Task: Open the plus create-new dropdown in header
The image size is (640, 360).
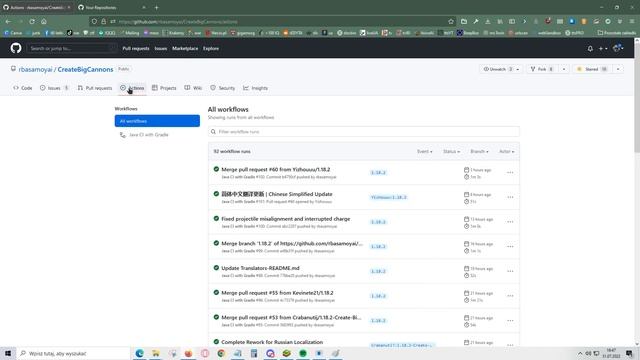Action: tap(603, 49)
